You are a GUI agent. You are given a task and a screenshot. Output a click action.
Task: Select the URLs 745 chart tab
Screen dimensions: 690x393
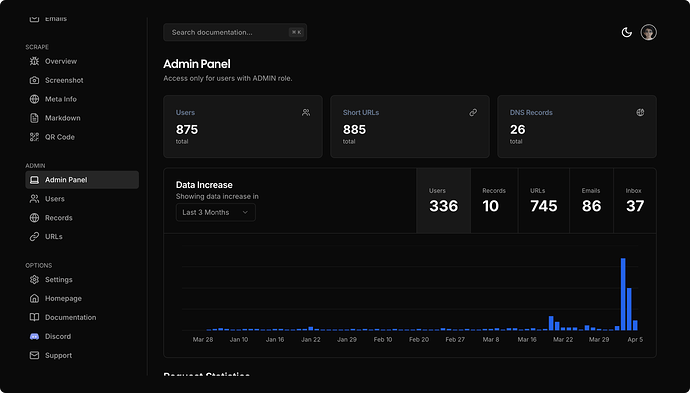tap(544, 201)
